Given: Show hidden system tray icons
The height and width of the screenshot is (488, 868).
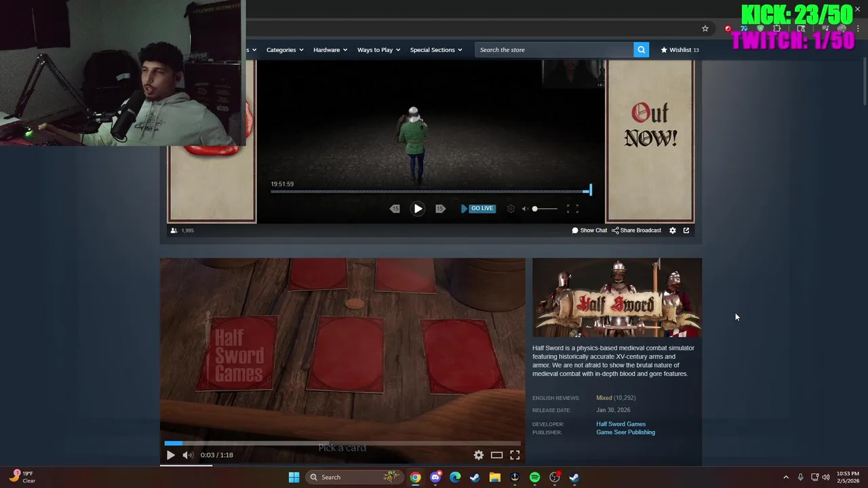Looking at the screenshot, I should click(786, 477).
